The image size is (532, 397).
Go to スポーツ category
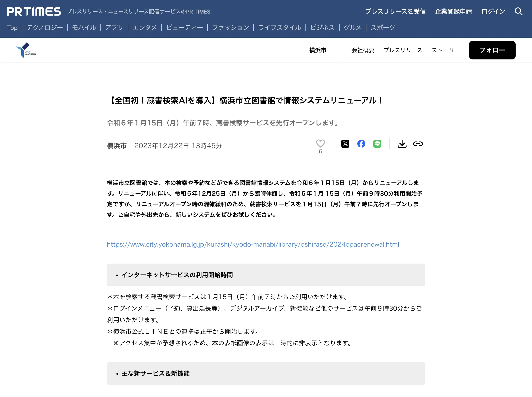(383, 28)
